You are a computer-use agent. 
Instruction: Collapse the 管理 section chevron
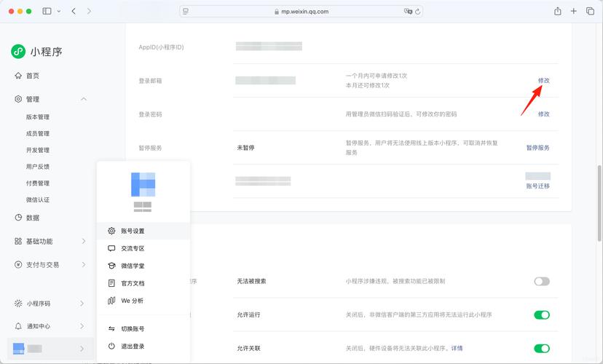click(x=84, y=99)
